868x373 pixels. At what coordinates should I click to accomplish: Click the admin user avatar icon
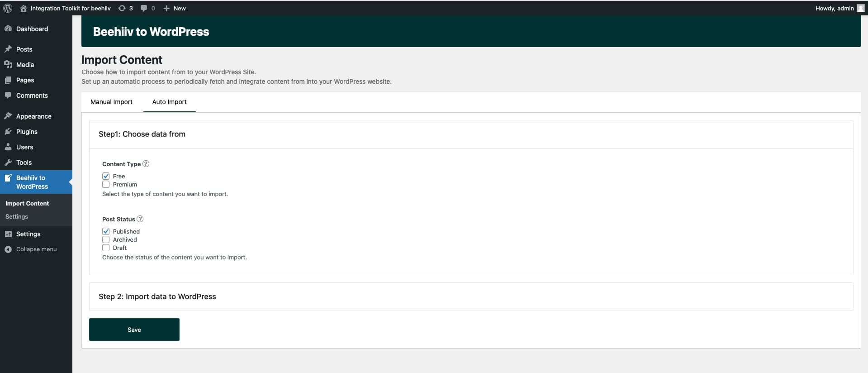pos(860,8)
